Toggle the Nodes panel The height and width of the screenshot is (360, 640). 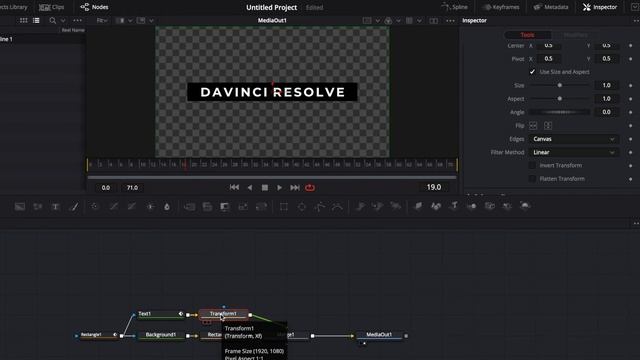click(x=94, y=7)
